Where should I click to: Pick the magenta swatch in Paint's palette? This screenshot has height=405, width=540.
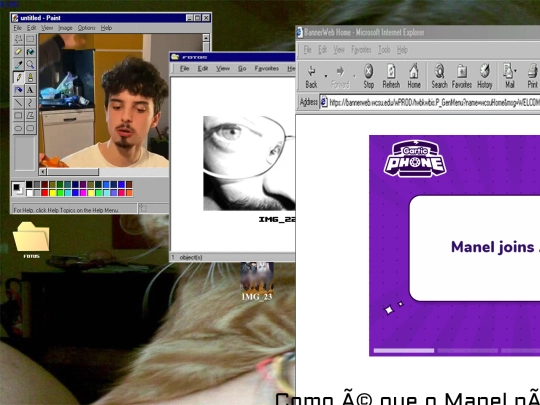(83, 193)
